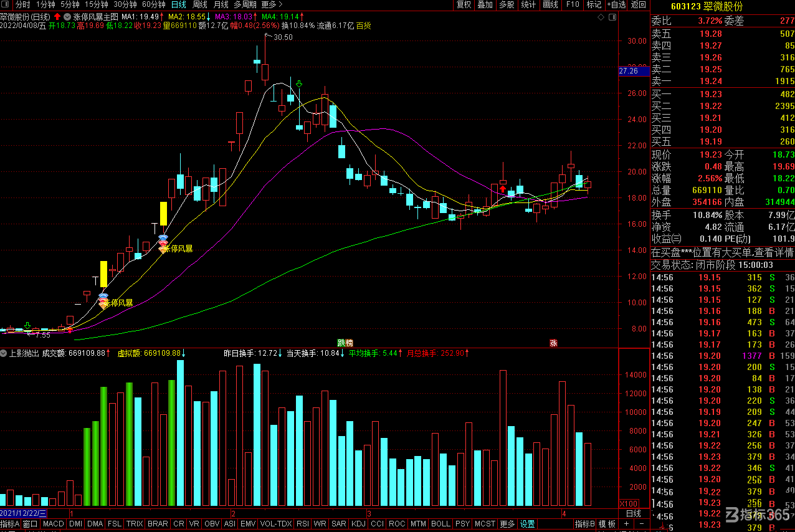Select the BRAR indicator tab
Viewport: 795px width, 532px height.
(158, 524)
